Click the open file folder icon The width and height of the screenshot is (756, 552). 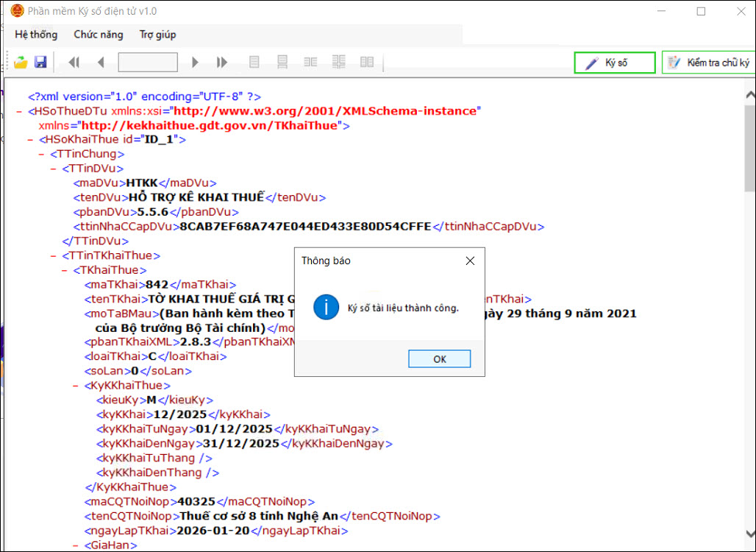point(21,63)
